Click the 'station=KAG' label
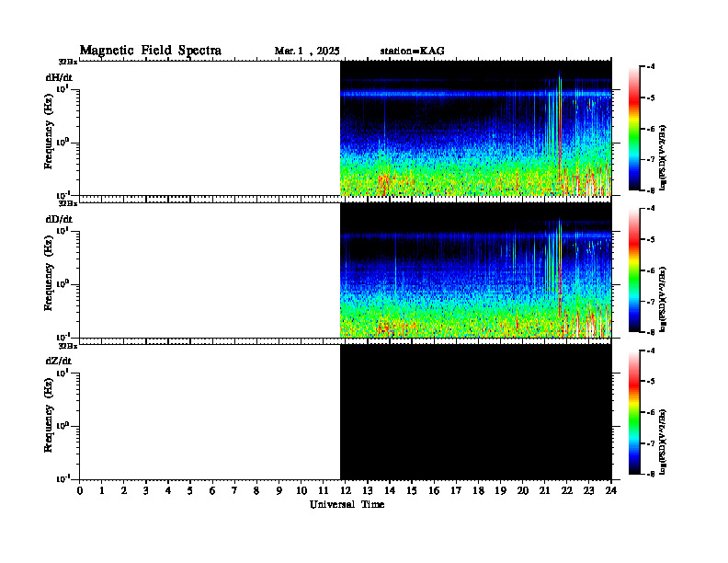 (x=412, y=51)
